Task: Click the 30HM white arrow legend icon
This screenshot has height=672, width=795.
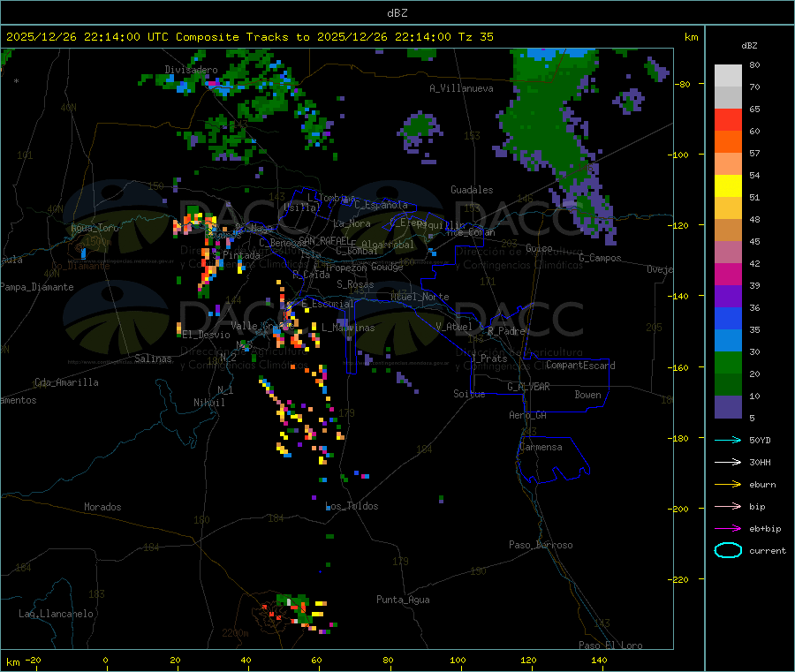Action: point(728,462)
